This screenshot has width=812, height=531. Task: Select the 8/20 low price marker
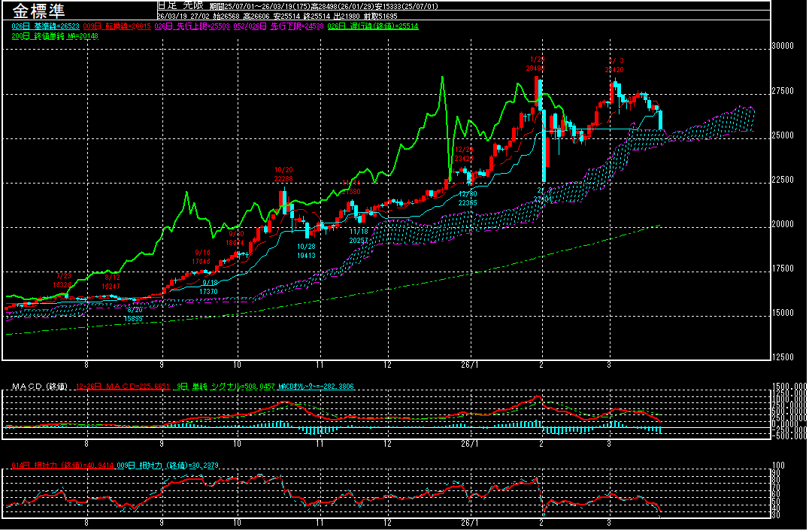134,314
